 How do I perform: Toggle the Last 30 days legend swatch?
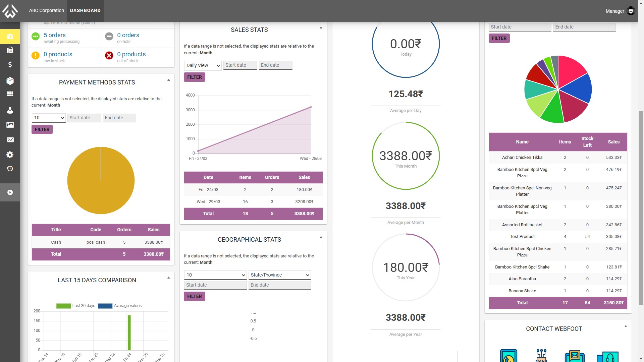(x=63, y=306)
